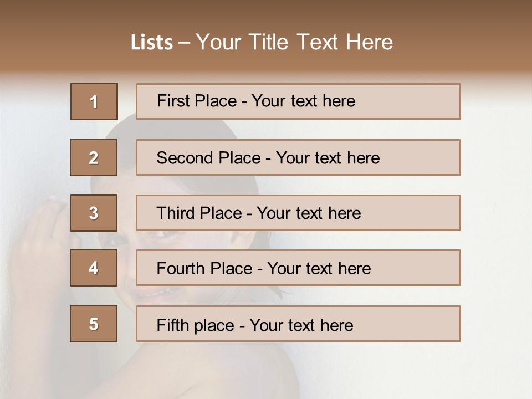Click 'Your Title Text Here' in heading
532x399 pixels.
(x=294, y=42)
